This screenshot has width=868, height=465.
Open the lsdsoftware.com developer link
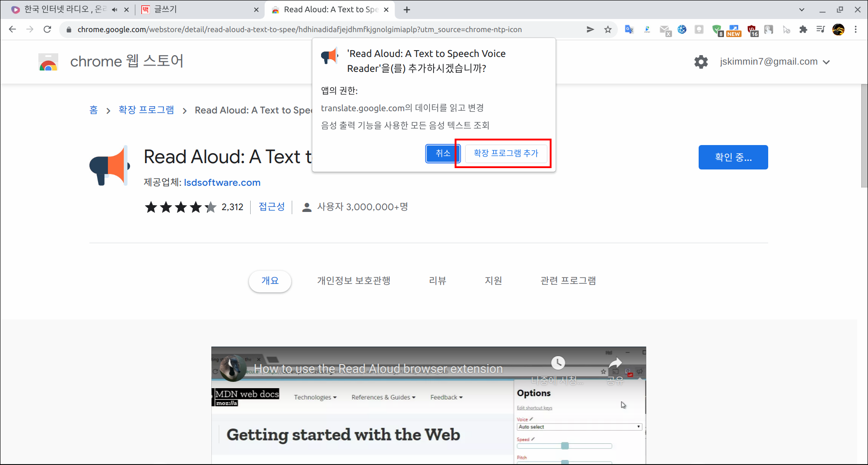[222, 183]
